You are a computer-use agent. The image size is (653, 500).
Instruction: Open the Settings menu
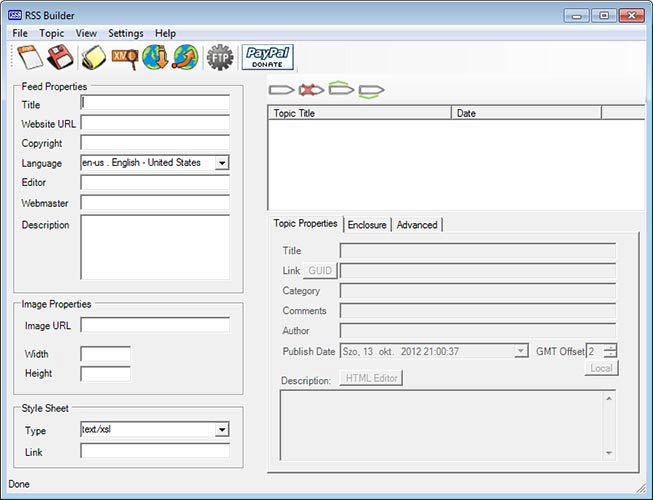click(126, 33)
